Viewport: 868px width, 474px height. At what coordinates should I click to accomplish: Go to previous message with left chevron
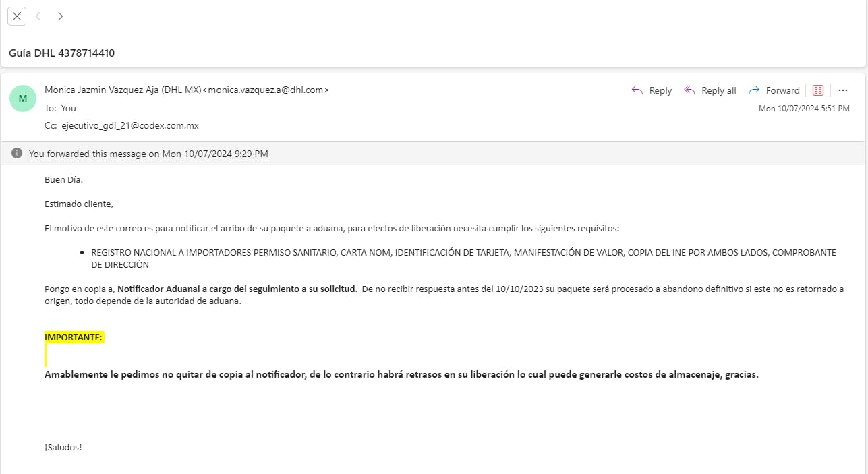click(x=38, y=16)
